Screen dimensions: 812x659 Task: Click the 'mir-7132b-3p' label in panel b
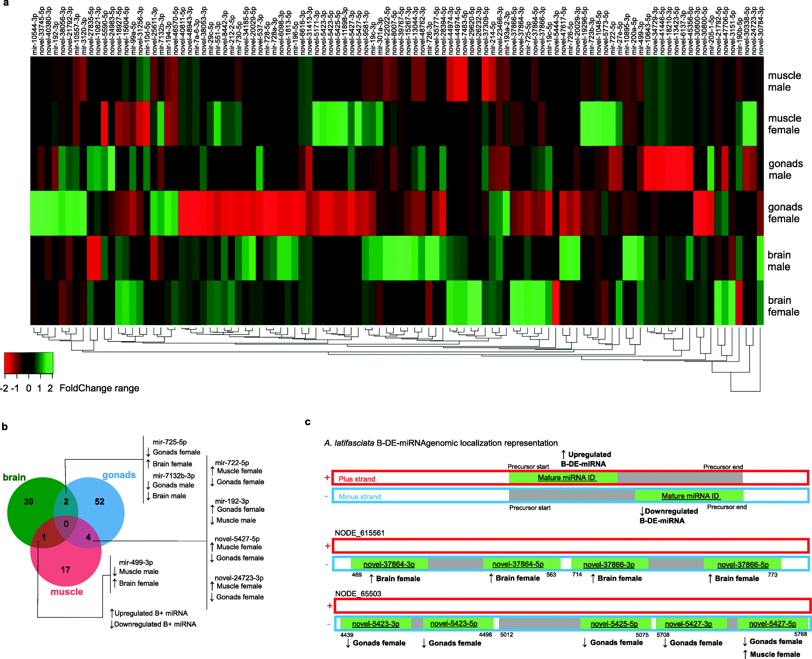click(x=174, y=476)
